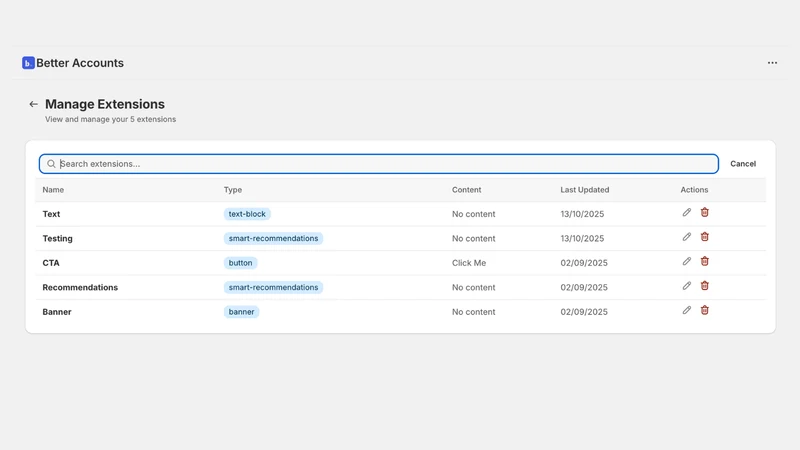Click the Content column header

[x=466, y=190]
